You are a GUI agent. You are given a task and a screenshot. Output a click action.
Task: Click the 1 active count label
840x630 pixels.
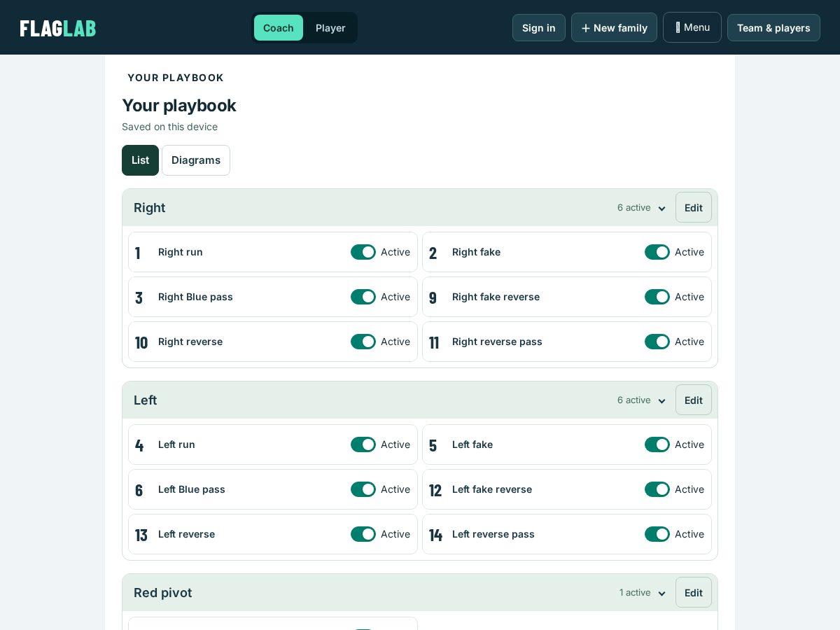(635, 593)
